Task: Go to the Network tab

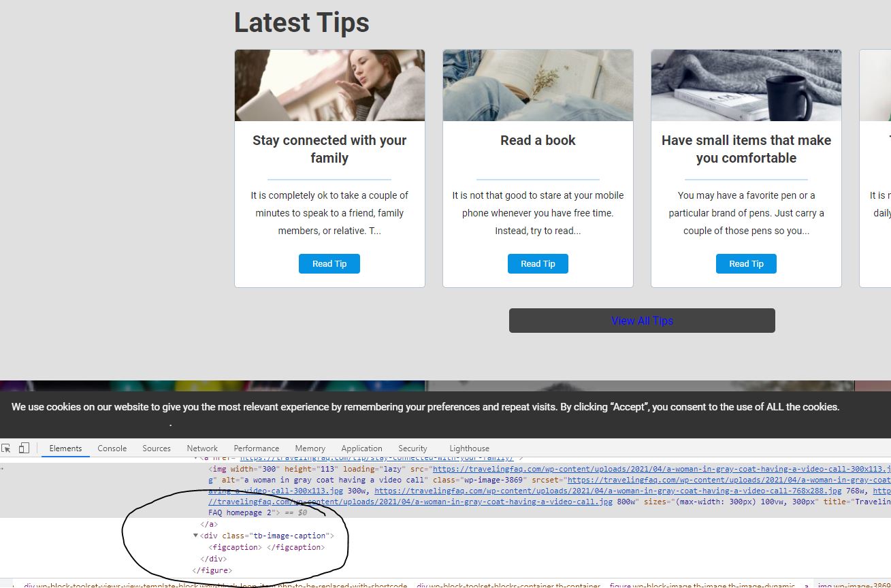Action: coord(202,448)
